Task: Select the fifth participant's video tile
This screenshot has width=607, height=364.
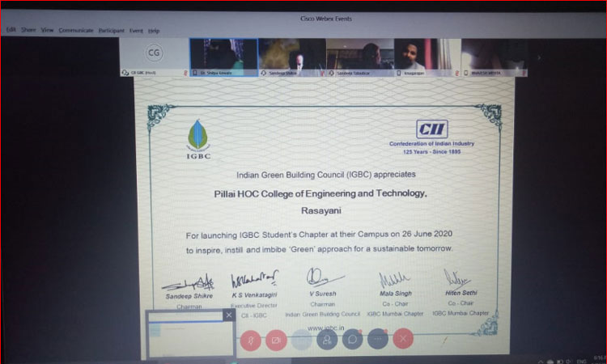Action: 427,57
